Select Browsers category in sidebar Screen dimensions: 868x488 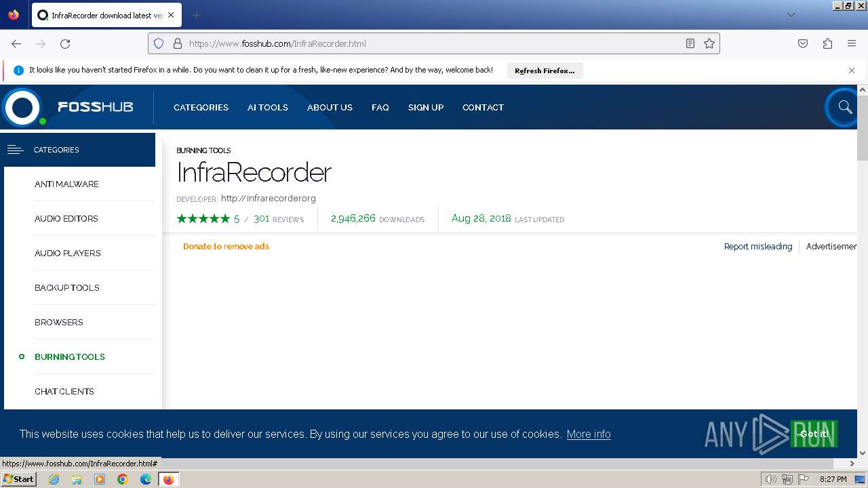point(59,323)
